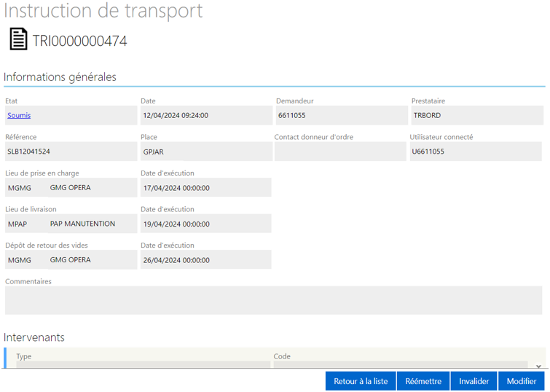Viewport: 550px width, 392px height.
Task: Click the Invalider button
Action: [x=474, y=381]
